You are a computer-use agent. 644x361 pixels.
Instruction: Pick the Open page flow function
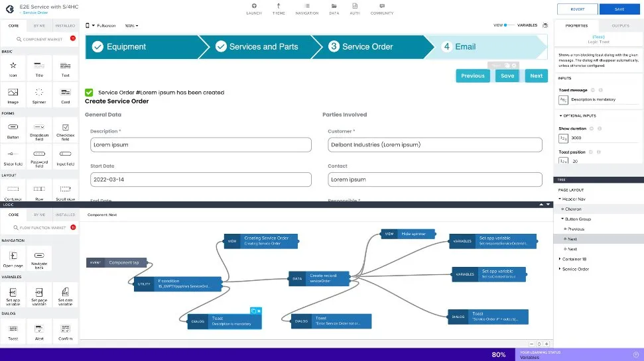[x=13, y=256]
